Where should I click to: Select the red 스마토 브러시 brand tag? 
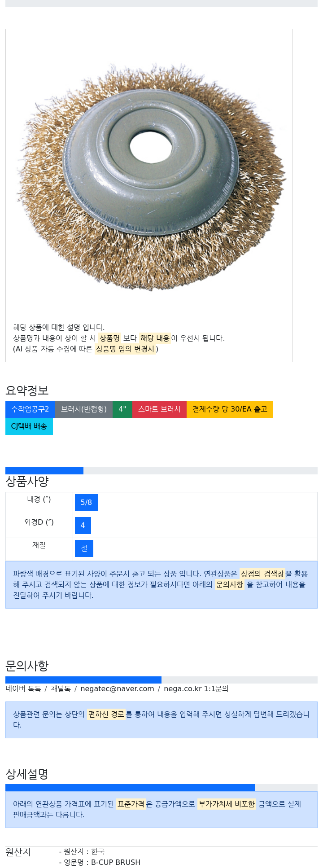click(159, 409)
